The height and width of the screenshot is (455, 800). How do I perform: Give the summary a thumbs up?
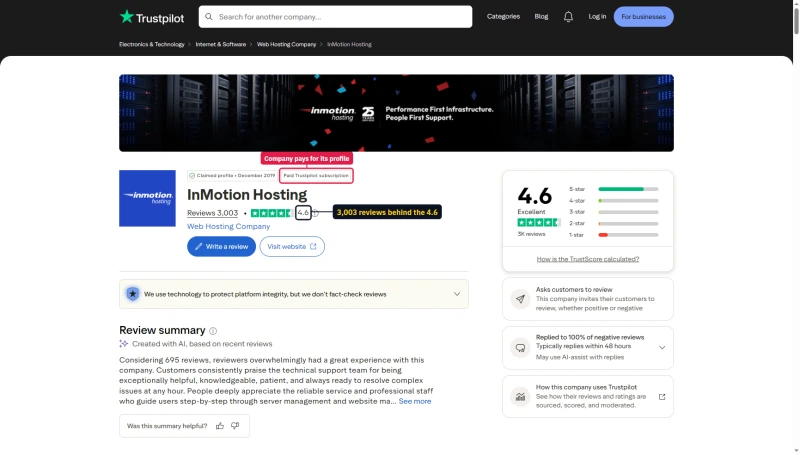[x=220, y=426]
